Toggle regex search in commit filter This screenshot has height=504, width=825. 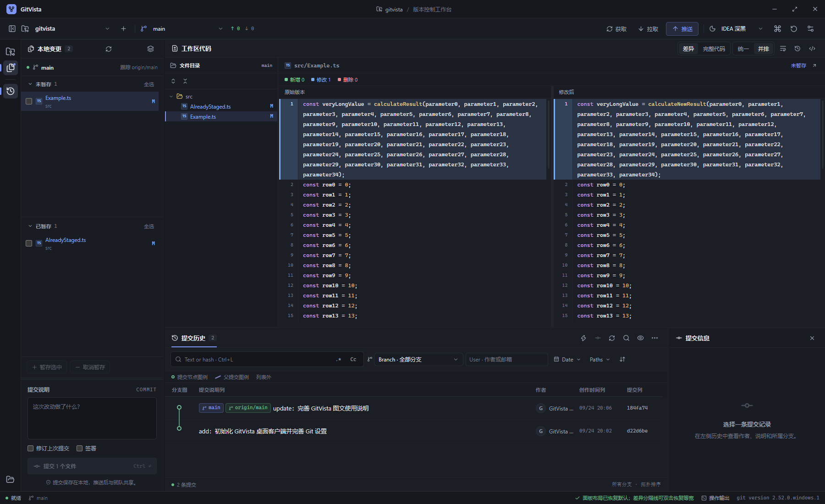click(339, 359)
